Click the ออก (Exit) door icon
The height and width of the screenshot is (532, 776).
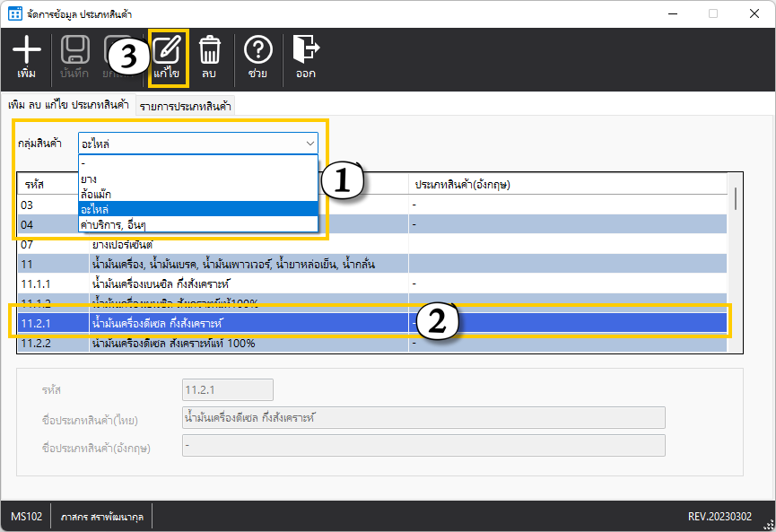tap(305, 51)
